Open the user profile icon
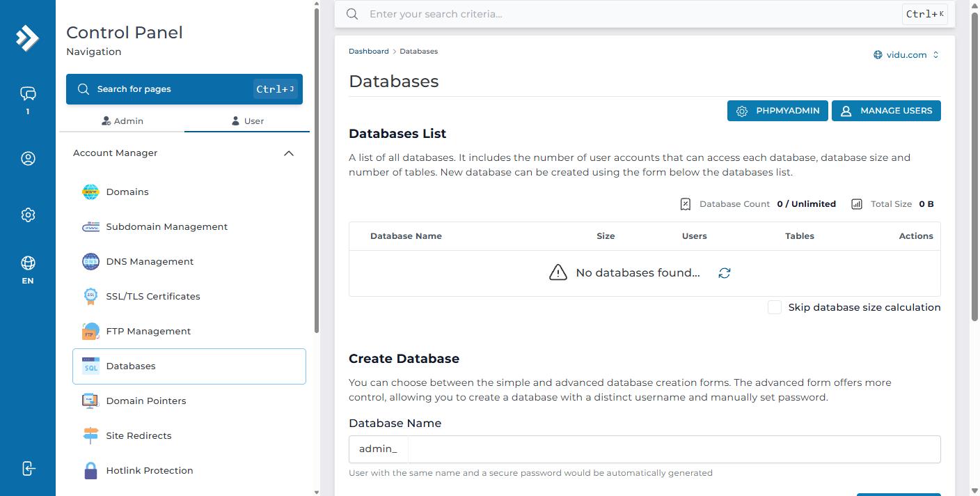 (28, 159)
